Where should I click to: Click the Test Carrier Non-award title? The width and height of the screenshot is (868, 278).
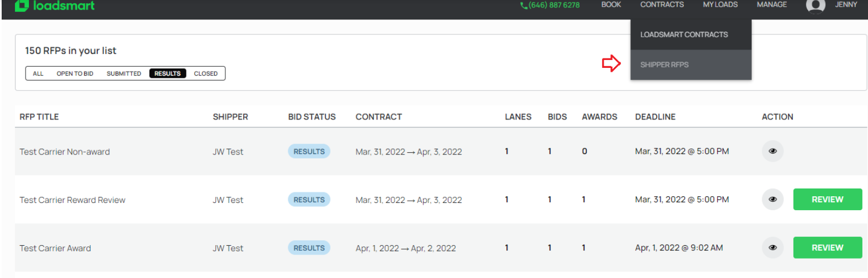(65, 152)
